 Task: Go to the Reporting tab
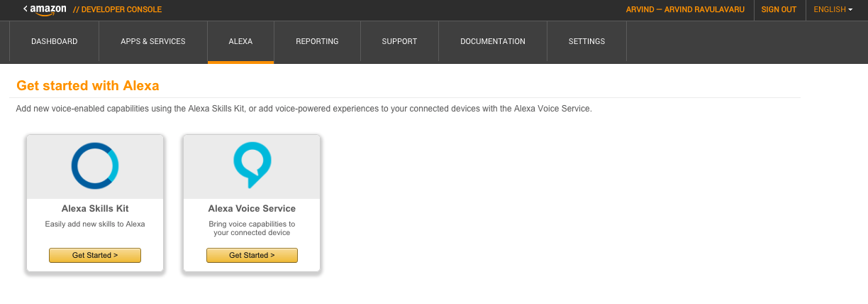point(317,42)
